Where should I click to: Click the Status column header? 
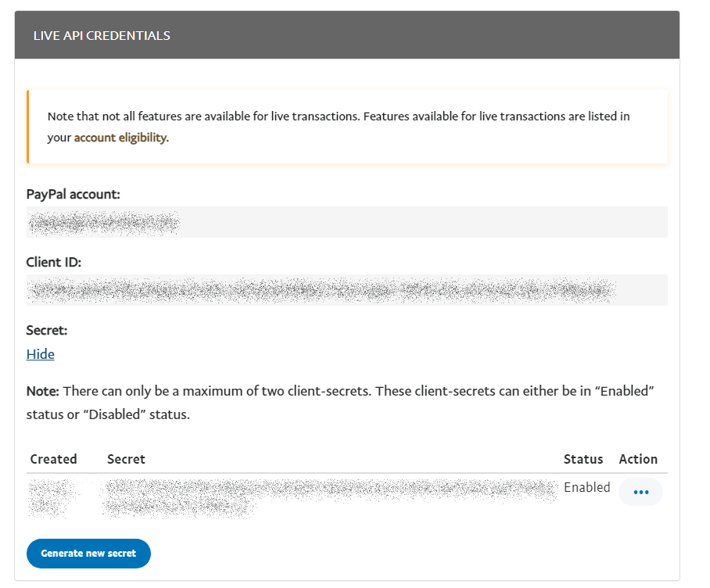point(583,459)
